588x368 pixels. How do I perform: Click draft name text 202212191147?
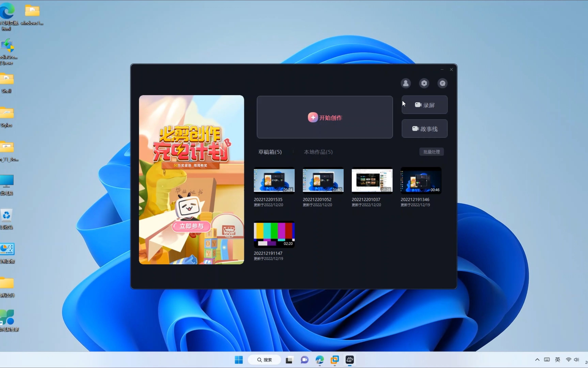tap(268, 253)
